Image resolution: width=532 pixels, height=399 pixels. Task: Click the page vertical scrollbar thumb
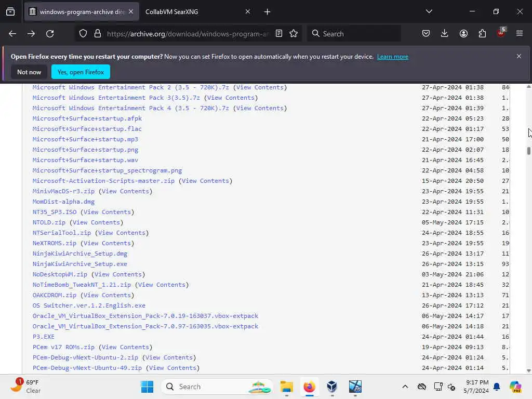528,151
